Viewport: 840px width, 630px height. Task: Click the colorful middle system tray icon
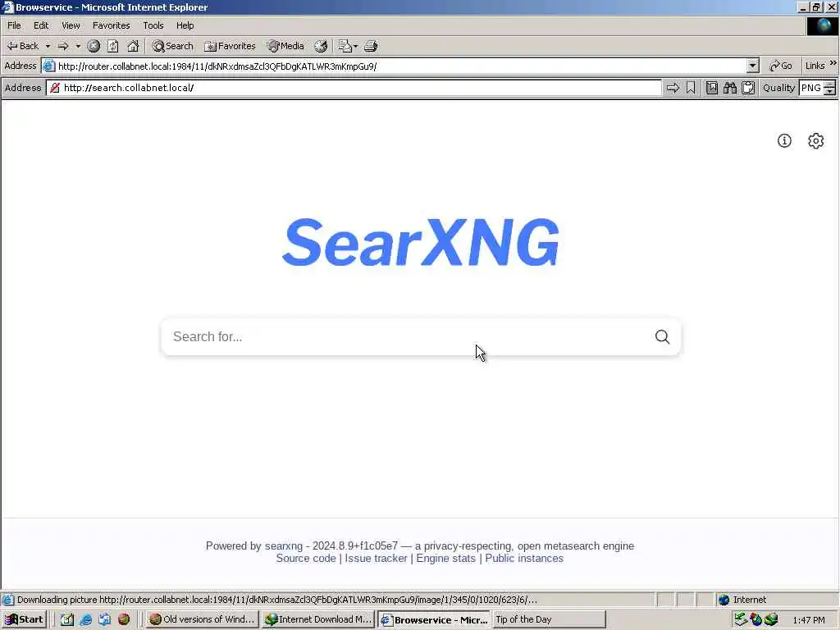click(x=756, y=620)
